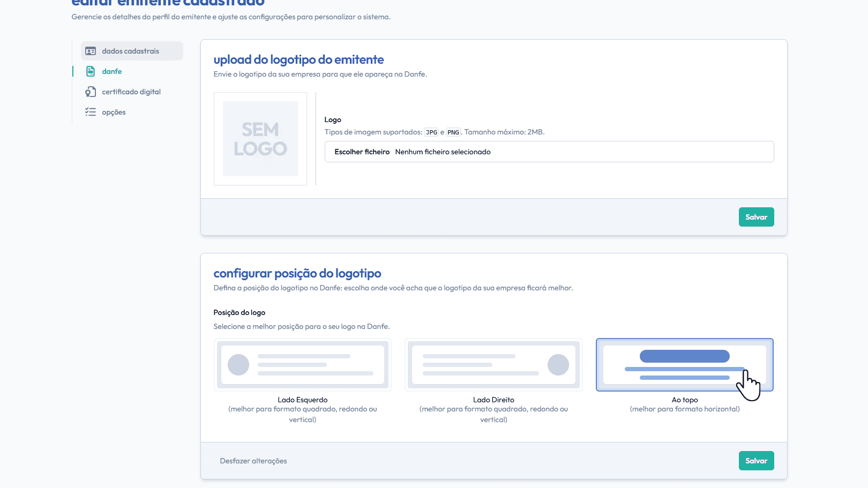Click the danfe document icon

coord(91,71)
